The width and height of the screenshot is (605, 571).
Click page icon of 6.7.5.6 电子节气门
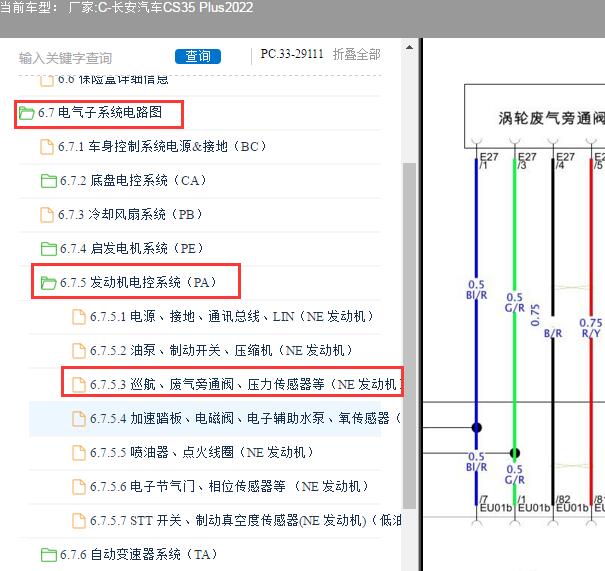tap(79, 487)
